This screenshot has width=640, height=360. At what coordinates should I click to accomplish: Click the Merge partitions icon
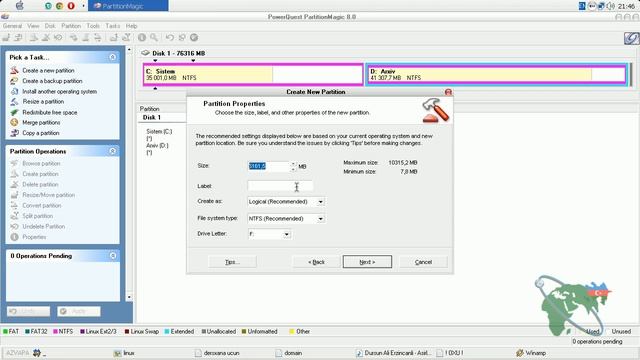tap(14, 122)
